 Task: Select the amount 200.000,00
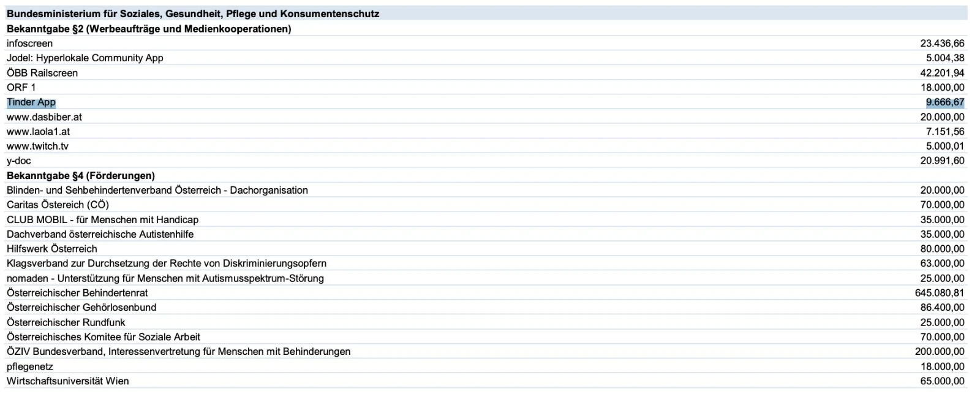(940, 352)
